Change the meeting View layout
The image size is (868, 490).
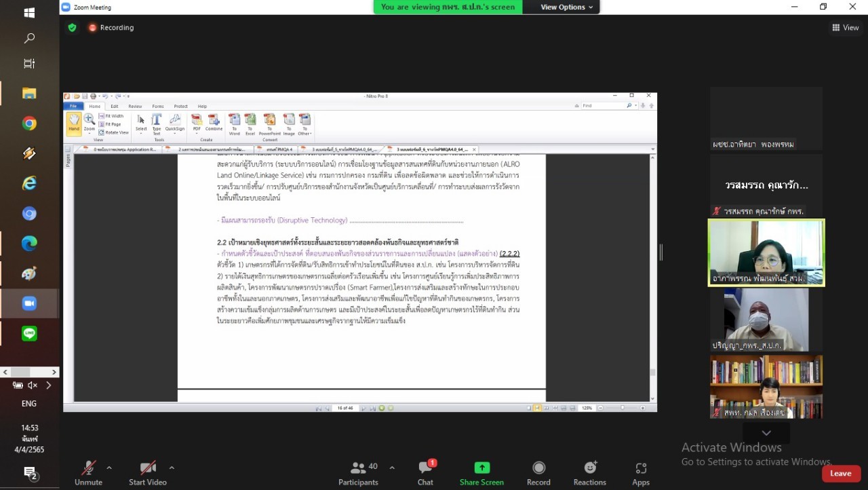tap(846, 28)
